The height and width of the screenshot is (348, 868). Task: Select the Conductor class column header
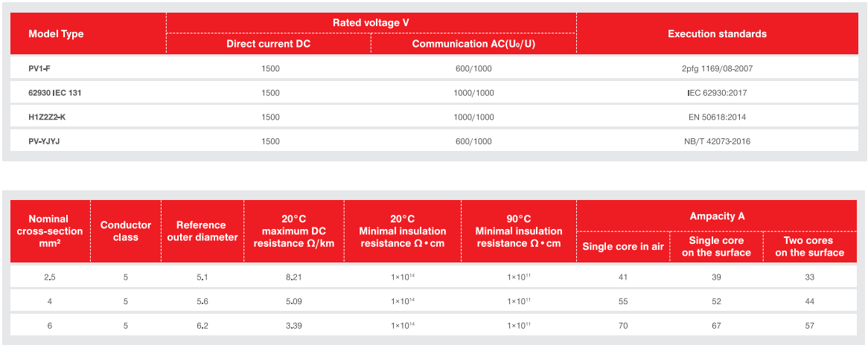coord(126,231)
